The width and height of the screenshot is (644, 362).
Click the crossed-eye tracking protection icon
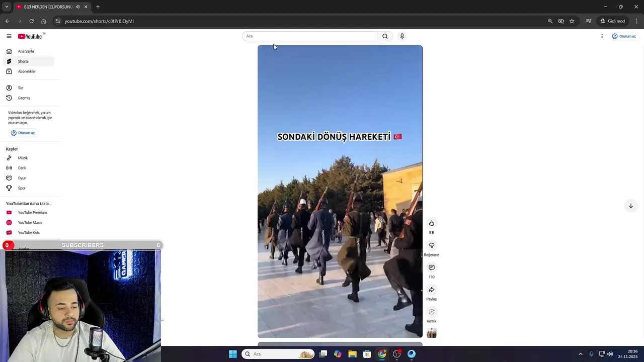561,21
